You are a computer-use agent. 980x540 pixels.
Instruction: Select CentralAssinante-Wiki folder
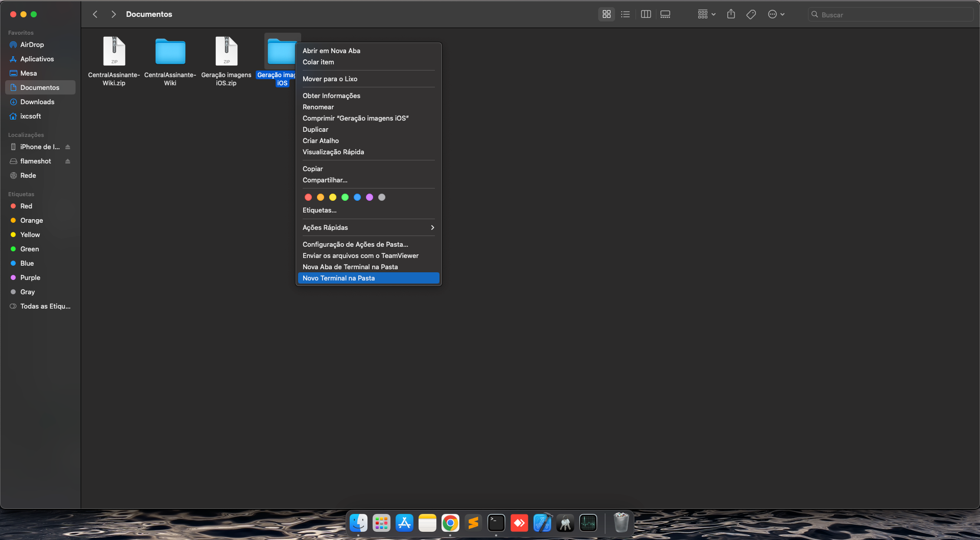coord(170,60)
